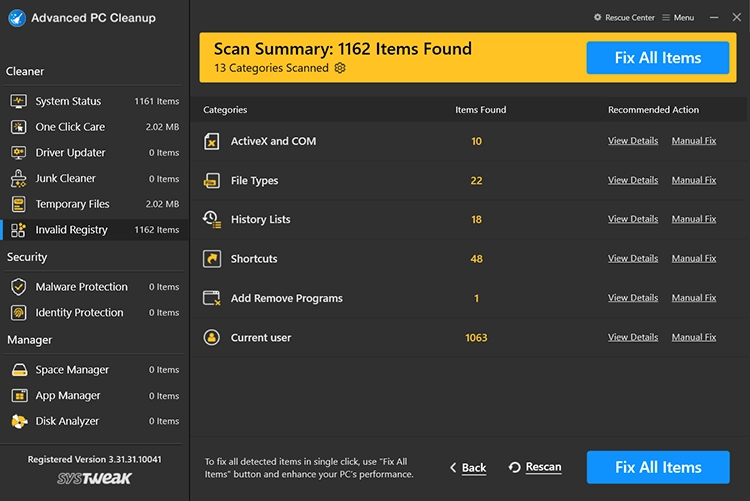This screenshot has width=750, height=501.
Task: View Details for History Lists
Action: (x=633, y=219)
